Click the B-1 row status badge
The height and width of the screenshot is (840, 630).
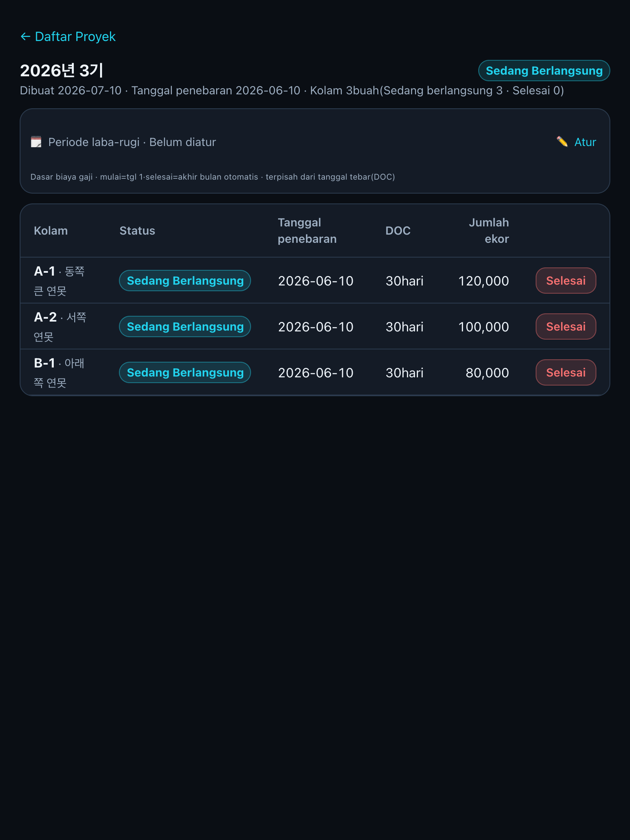[x=185, y=372]
